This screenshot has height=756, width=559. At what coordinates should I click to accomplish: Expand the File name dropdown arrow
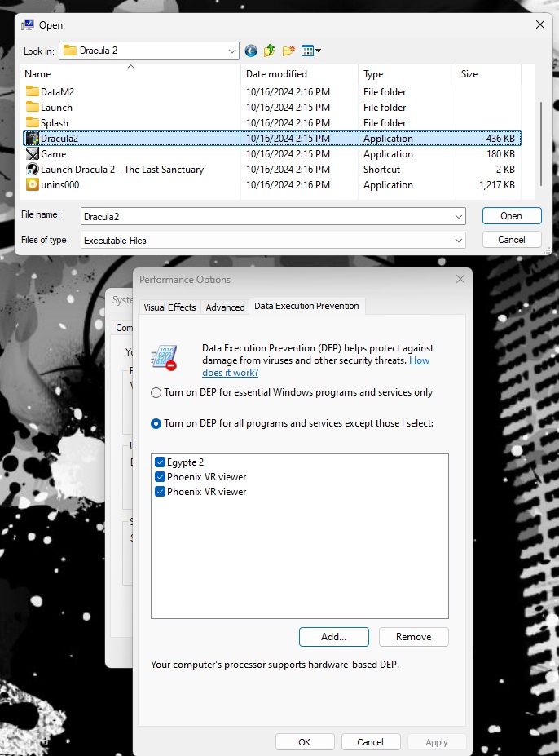click(458, 216)
